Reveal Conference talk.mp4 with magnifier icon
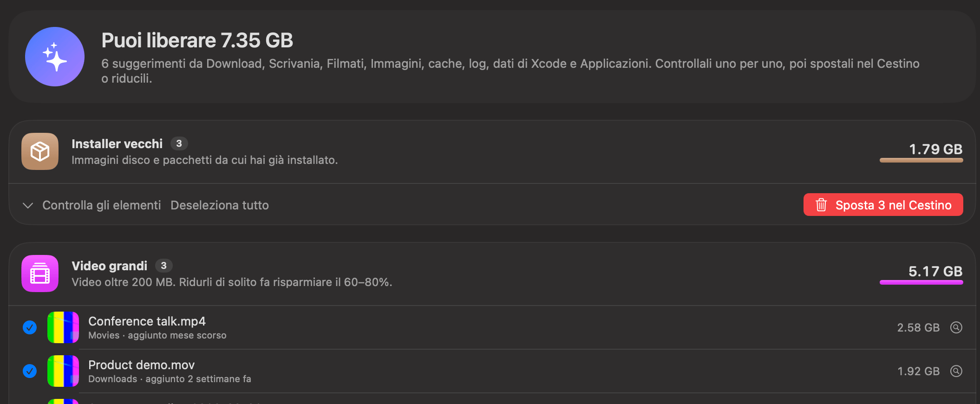 pos(956,327)
